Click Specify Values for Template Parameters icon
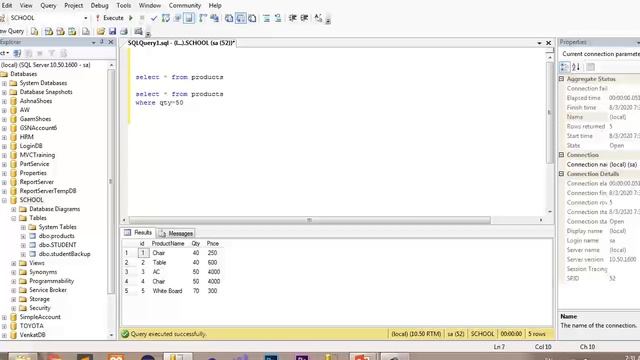 click(318, 18)
